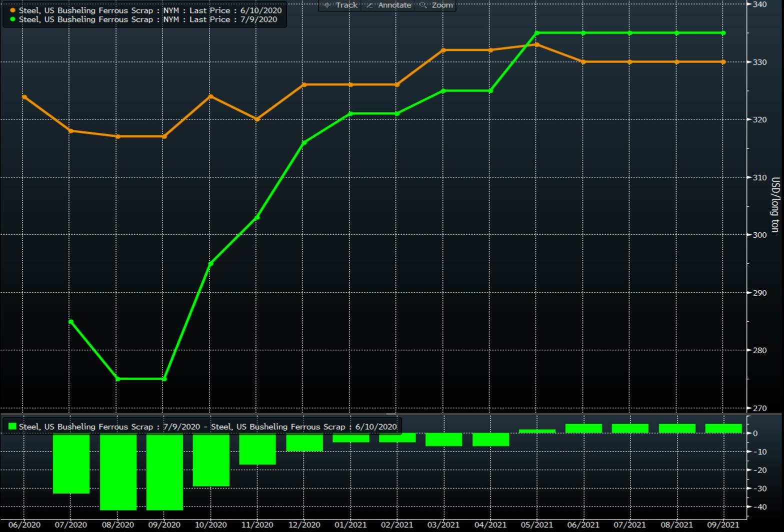Click green line point at 09/2021
The width and height of the screenshot is (784, 532).
(723, 33)
